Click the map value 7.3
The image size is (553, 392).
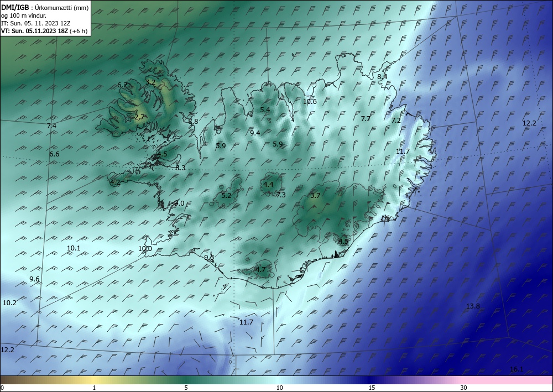[x=281, y=195]
